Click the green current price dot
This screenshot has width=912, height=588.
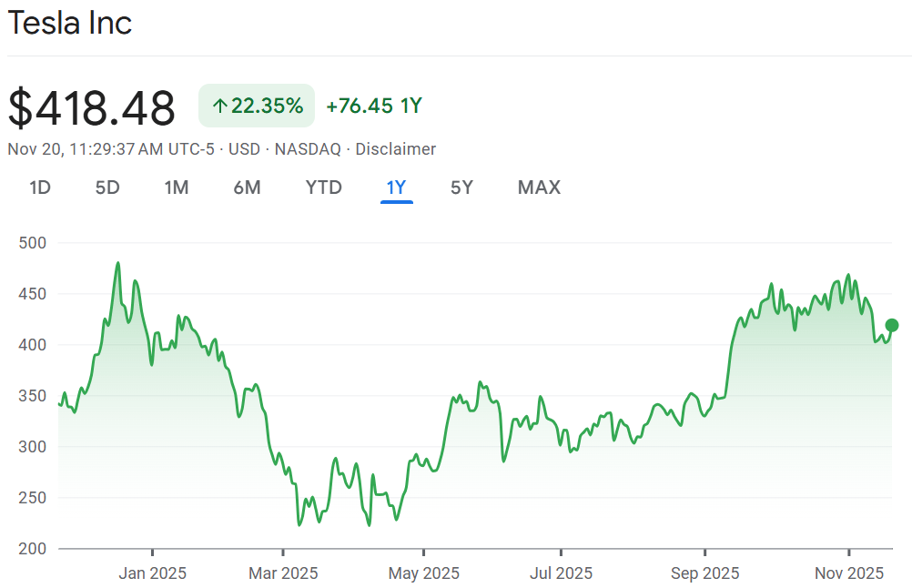(x=892, y=325)
